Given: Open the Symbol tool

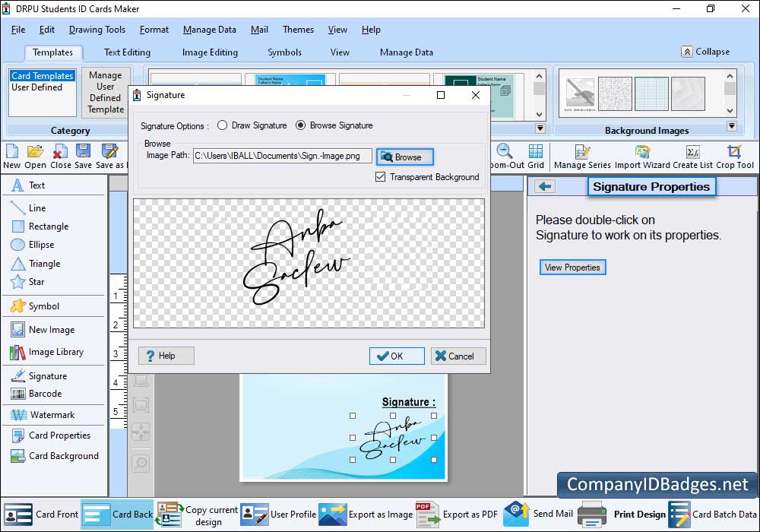Looking at the screenshot, I should click(35, 306).
